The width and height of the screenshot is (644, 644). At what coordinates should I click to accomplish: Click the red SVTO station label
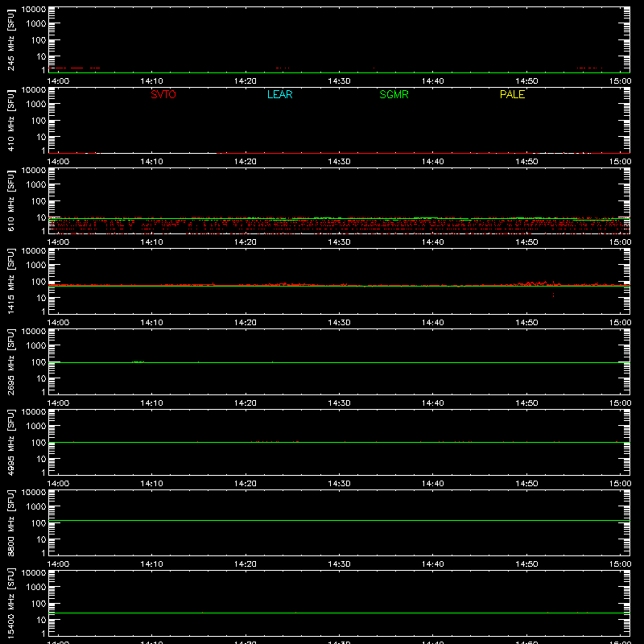pyautogui.click(x=163, y=94)
